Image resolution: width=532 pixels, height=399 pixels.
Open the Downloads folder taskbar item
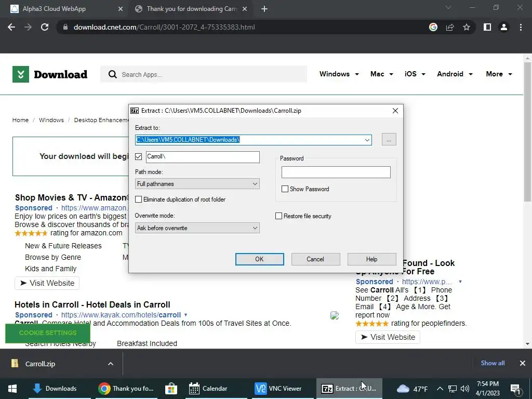click(x=59, y=389)
